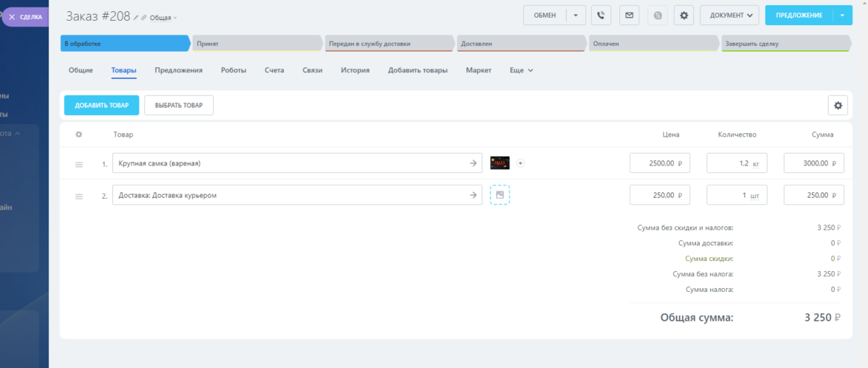Click drag handle of first product row
The width and height of the screenshot is (868, 368).
coord(79,164)
